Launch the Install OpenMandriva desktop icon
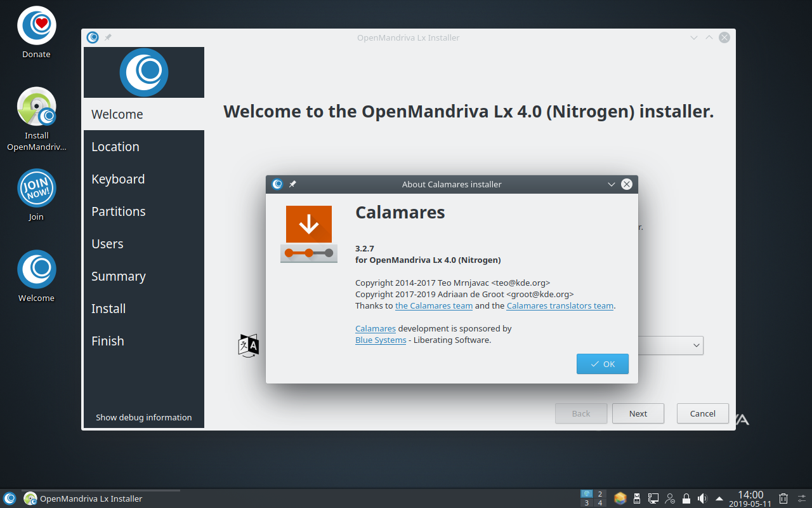This screenshot has width=812, height=508. [36, 107]
